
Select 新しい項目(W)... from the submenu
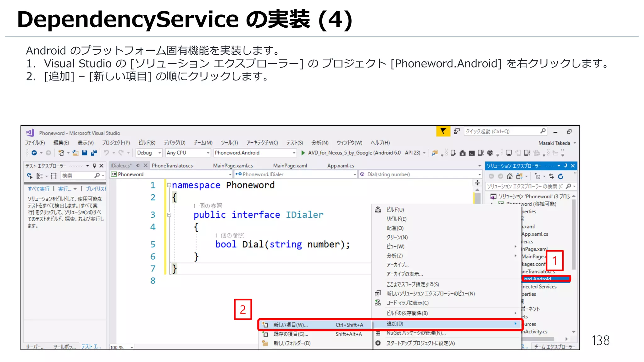[315, 325]
